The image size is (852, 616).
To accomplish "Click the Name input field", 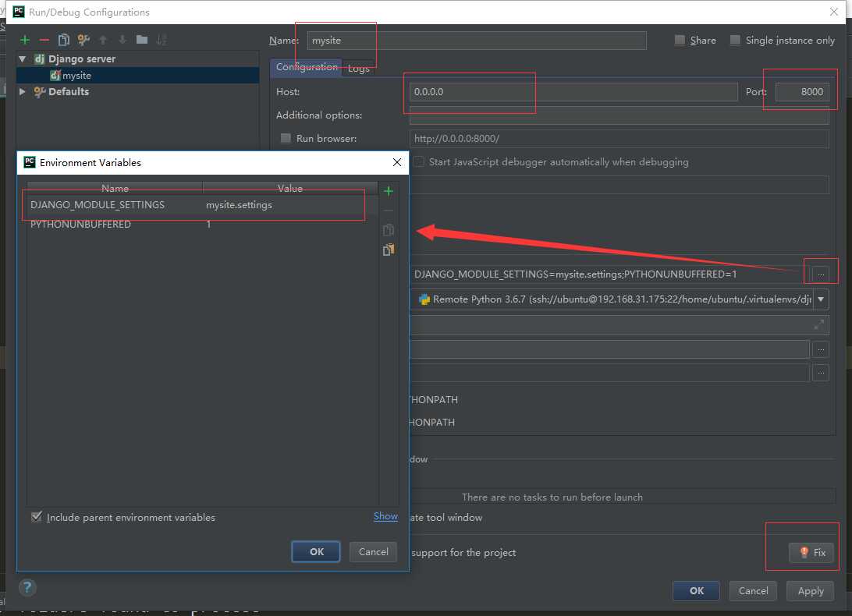I will click(x=477, y=41).
